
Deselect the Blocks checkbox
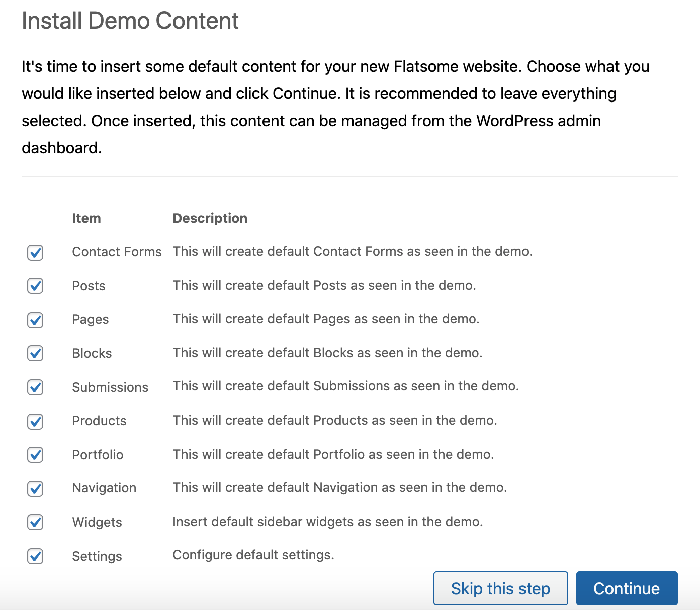click(35, 353)
